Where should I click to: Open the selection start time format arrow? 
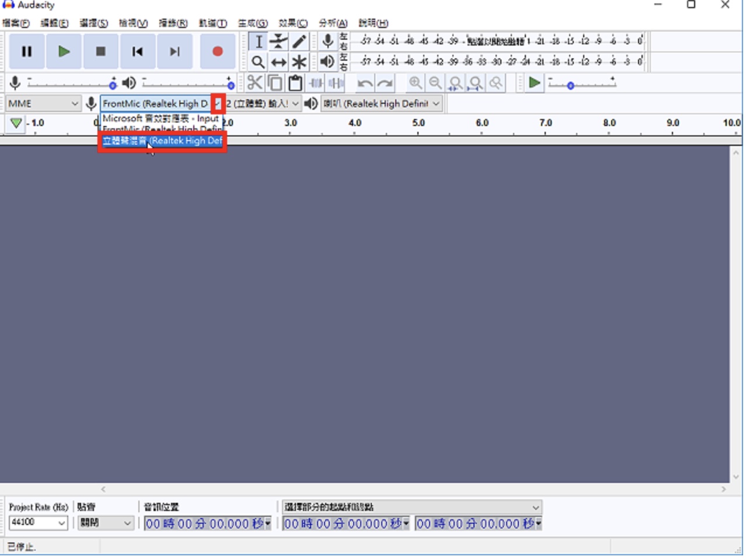(x=406, y=523)
